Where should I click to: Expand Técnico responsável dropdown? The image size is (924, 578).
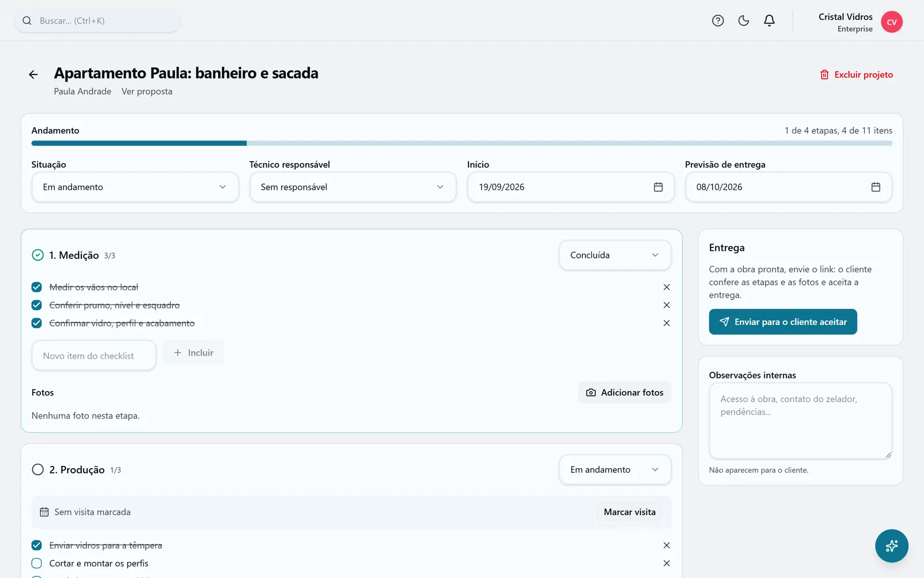click(x=353, y=187)
